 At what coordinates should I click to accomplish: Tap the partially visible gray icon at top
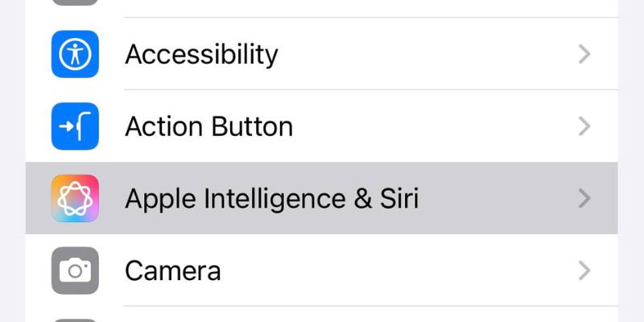click(x=75, y=2)
